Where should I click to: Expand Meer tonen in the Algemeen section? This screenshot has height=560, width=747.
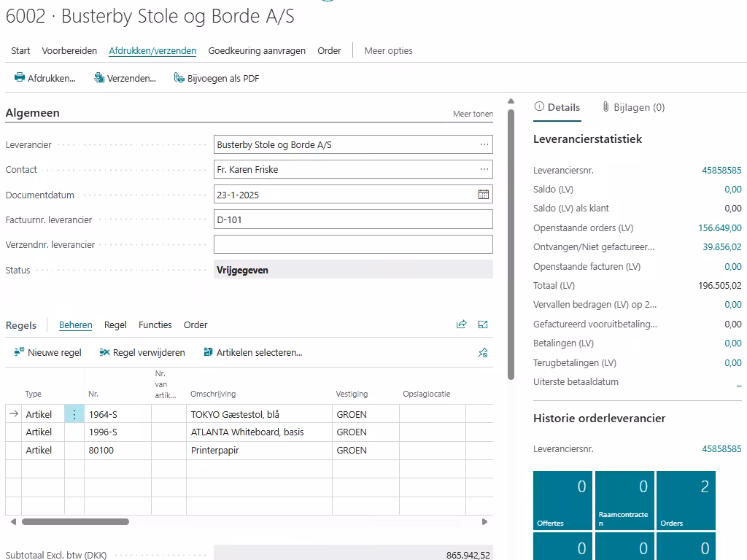(x=473, y=114)
